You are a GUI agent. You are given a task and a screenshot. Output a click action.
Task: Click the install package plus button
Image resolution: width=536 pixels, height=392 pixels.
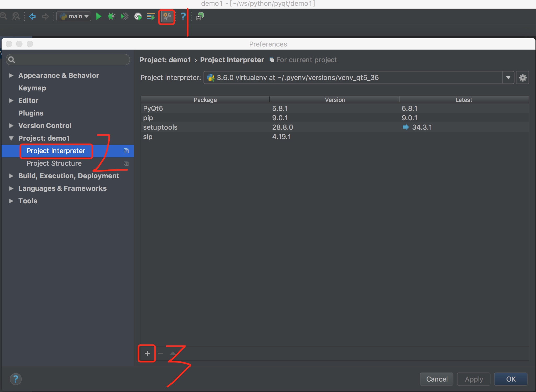tap(147, 353)
